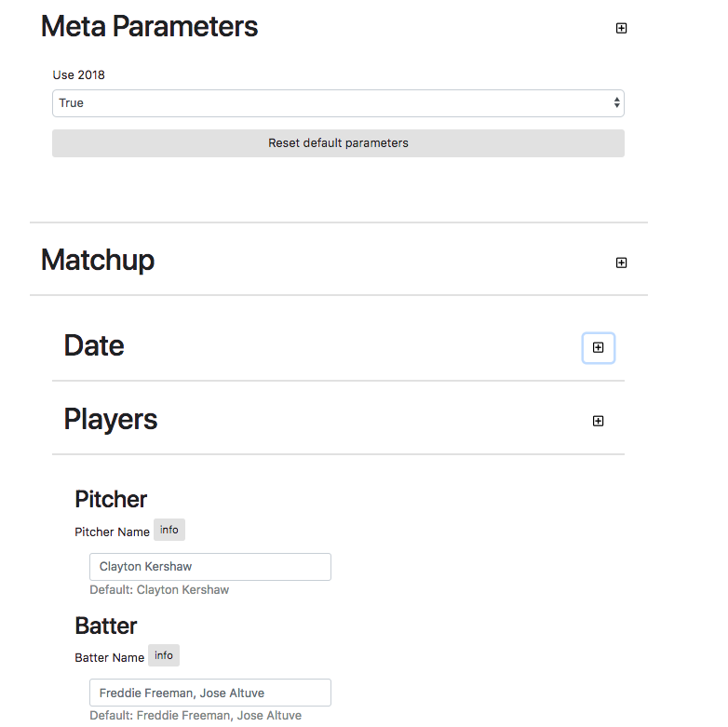Image resolution: width=728 pixels, height=727 pixels.
Task: Click the Date section heading
Action: pyautogui.click(x=94, y=346)
